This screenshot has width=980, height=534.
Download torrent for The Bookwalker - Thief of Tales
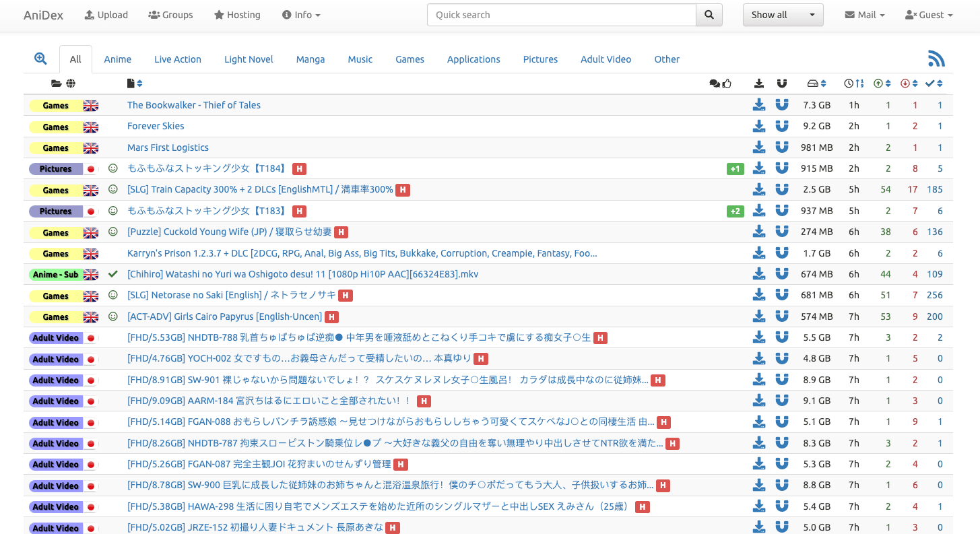[759, 105]
